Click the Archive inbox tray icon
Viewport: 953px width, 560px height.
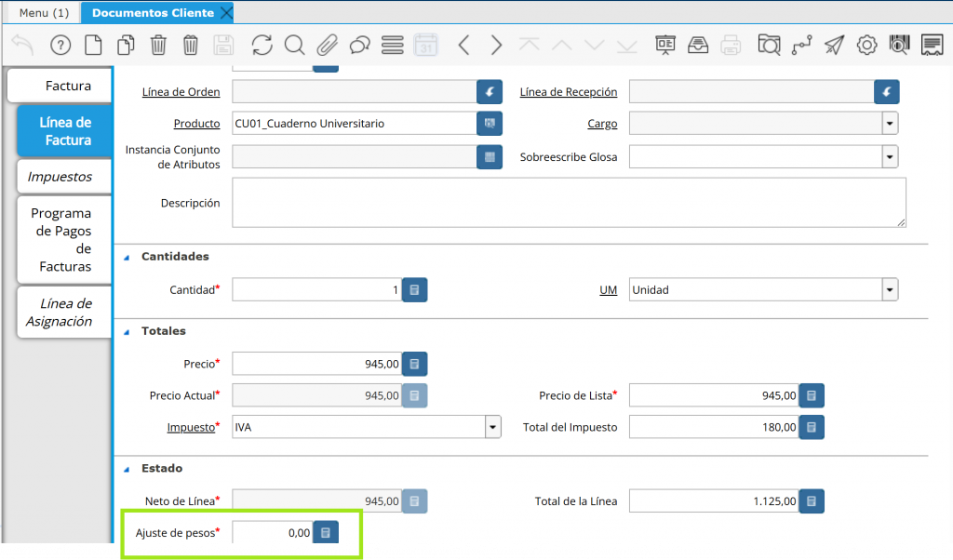[x=698, y=45]
